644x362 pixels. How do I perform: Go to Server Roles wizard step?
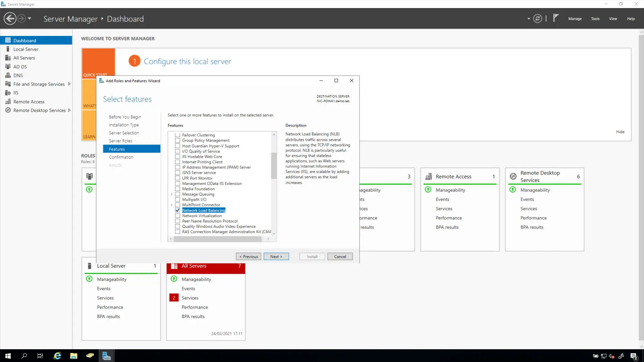120,141
